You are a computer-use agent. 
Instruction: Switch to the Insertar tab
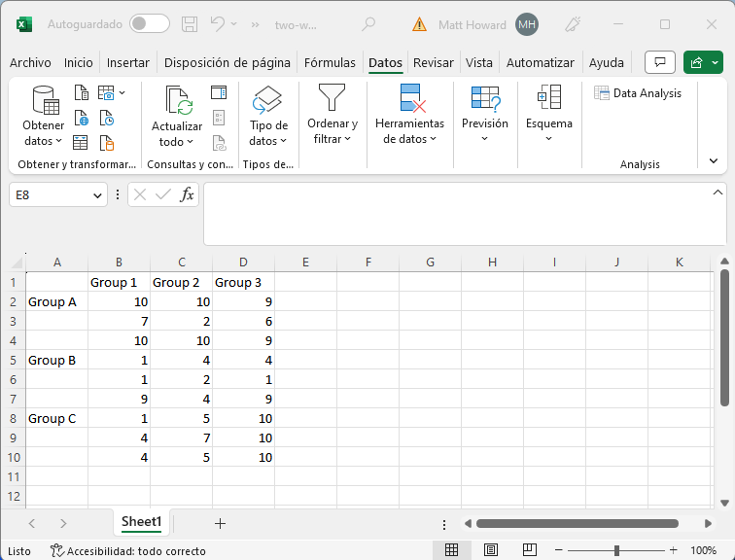click(128, 62)
